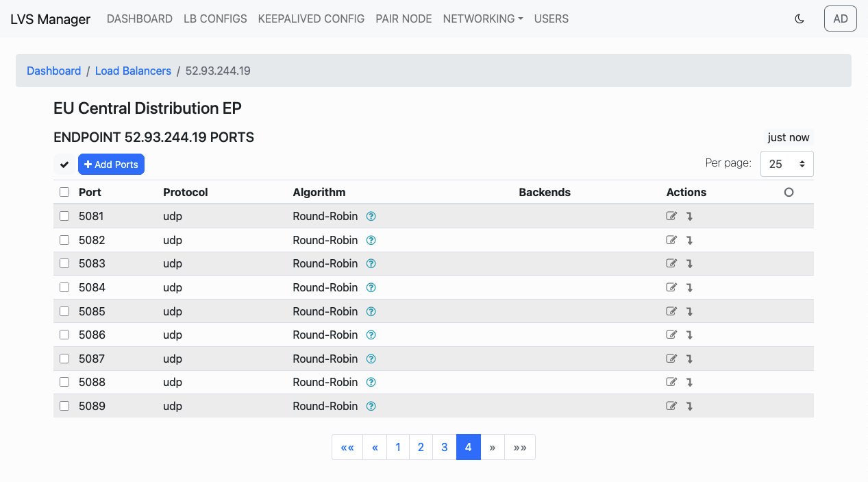Image resolution: width=868 pixels, height=482 pixels.
Task: Navigate to Pair Node
Action: click(x=404, y=19)
